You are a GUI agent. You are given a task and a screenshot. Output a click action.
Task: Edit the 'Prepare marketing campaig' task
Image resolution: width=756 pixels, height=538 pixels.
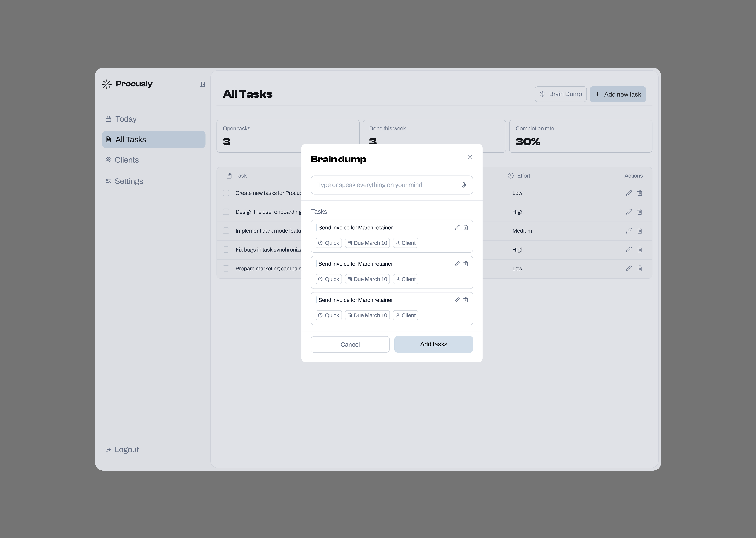tap(629, 268)
